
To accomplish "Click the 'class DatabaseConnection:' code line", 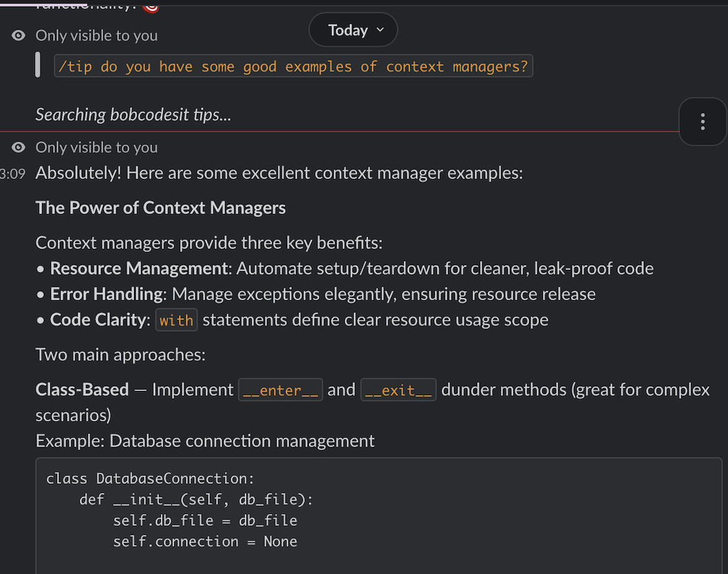I will pos(151,478).
